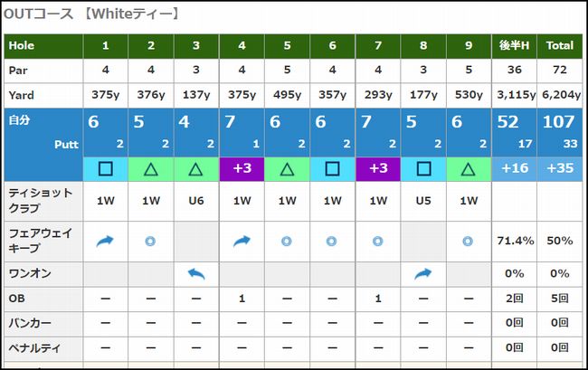Click the right-curve one-on arrow for hole 8
The image size is (588, 370).
pos(423,273)
